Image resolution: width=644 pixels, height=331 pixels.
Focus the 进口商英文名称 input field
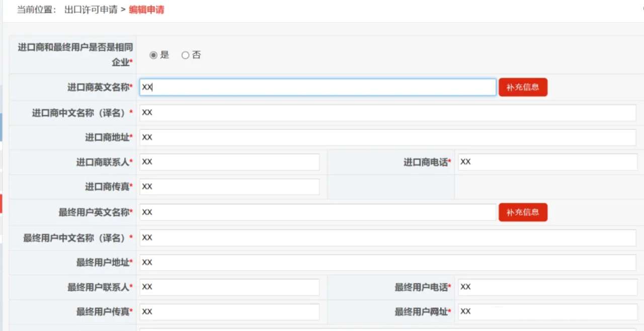[x=317, y=87]
